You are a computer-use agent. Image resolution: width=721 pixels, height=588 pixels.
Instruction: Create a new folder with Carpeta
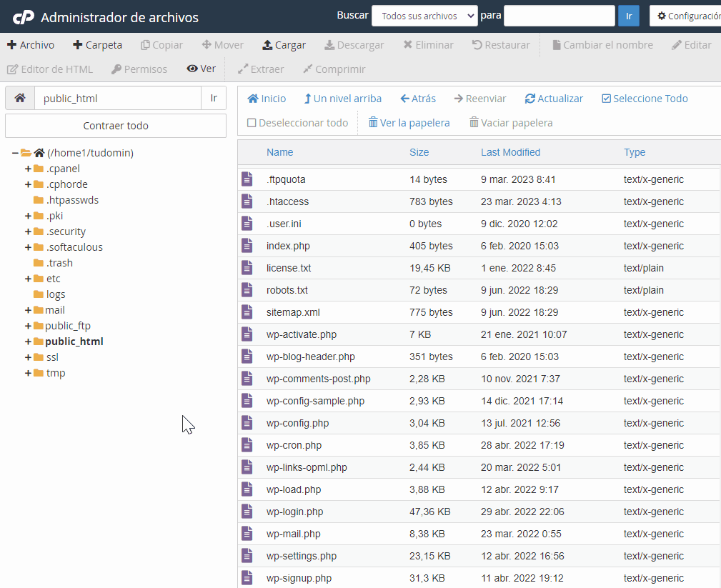pos(97,45)
